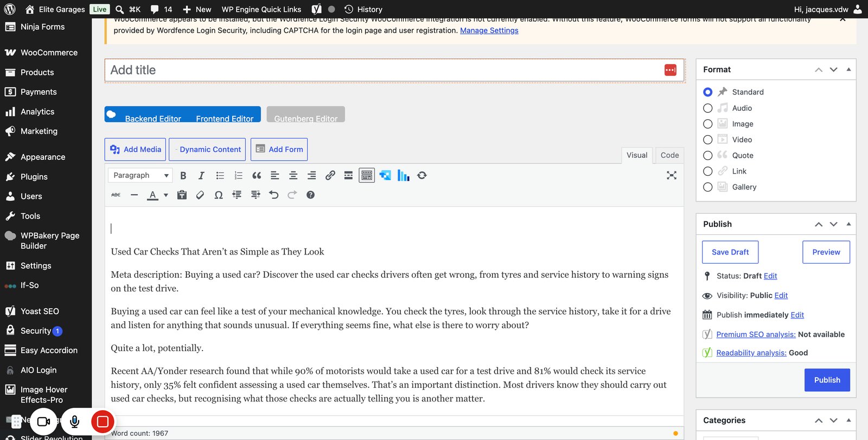Screen dimensions: 868x440
Task: Open keyboard shortcuts help
Action: click(x=310, y=195)
